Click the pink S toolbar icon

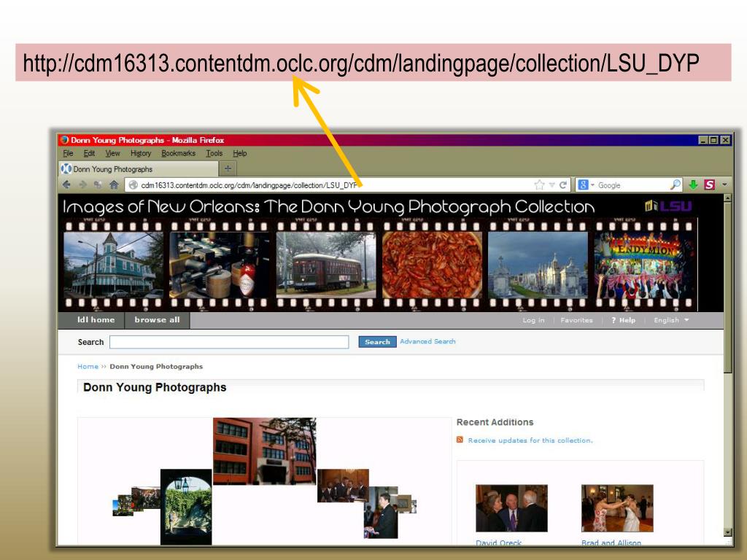click(709, 184)
